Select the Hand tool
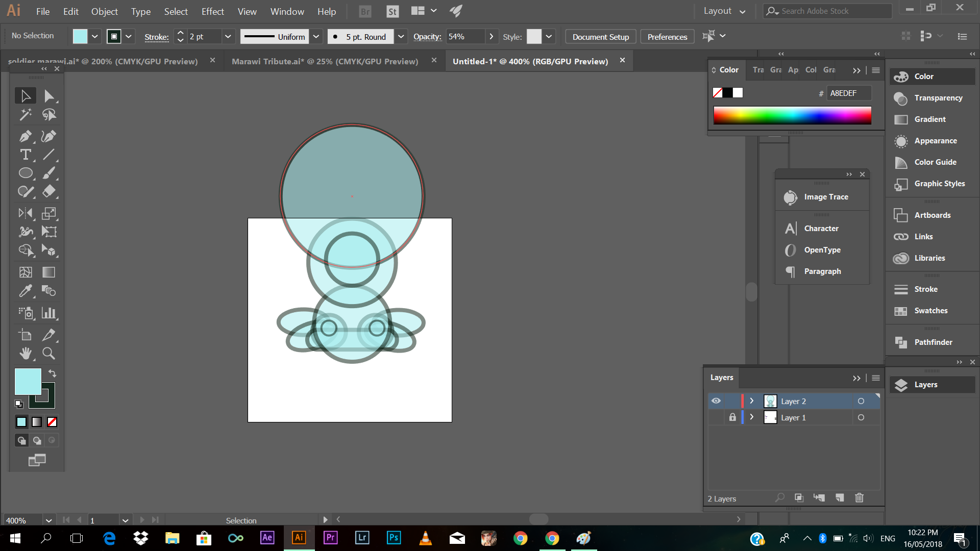Viewport: 980px width, 551px height. [26, 353]
